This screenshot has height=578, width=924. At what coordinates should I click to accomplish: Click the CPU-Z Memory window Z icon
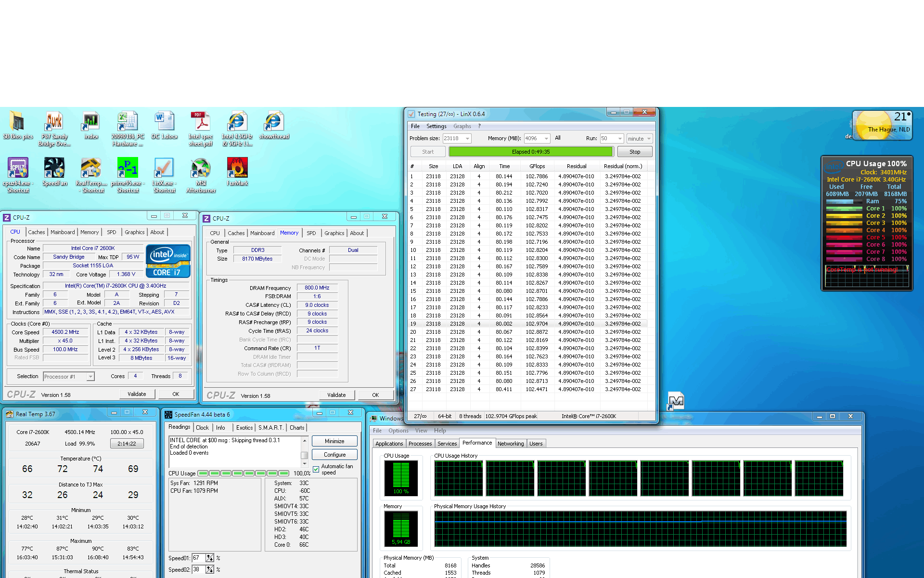pyautogui.click(x=206, y=219)
